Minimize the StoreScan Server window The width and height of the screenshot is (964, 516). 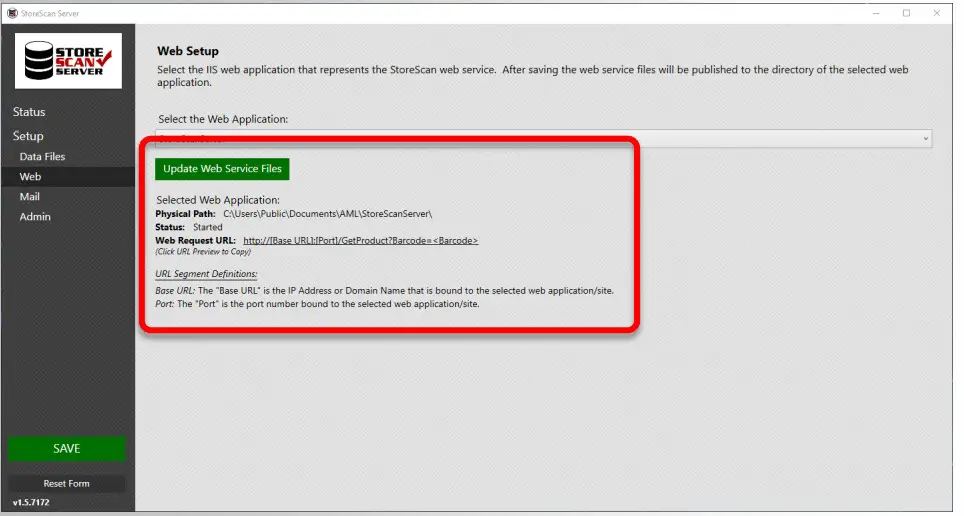[876, 13]
